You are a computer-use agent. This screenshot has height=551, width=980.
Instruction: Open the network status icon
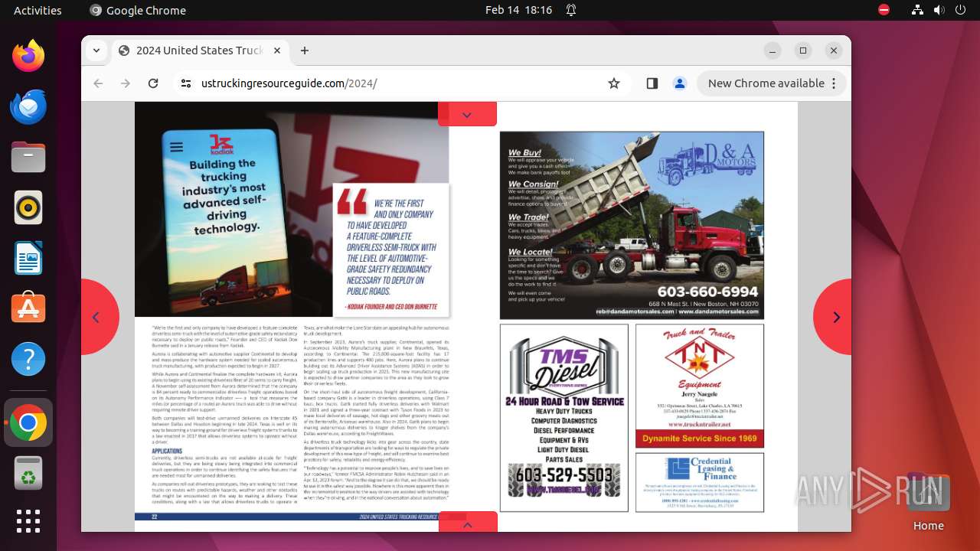pos(917,10)
